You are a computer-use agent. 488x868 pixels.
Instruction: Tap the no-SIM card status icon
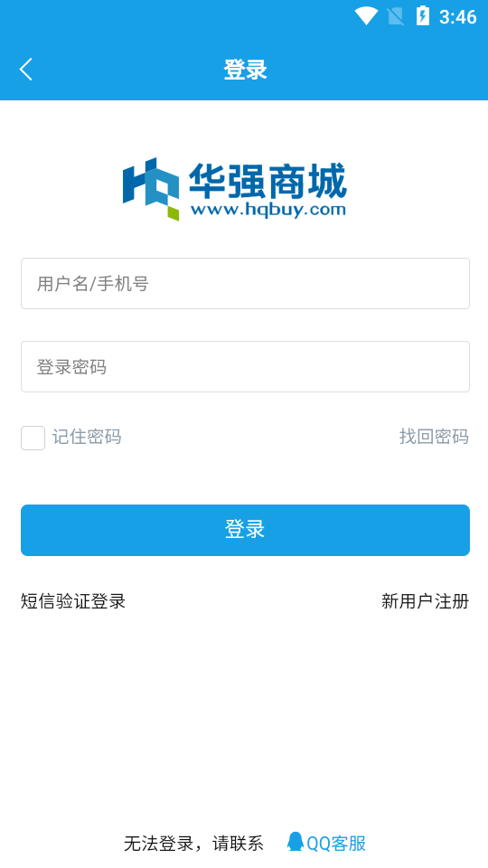(396, 16)
